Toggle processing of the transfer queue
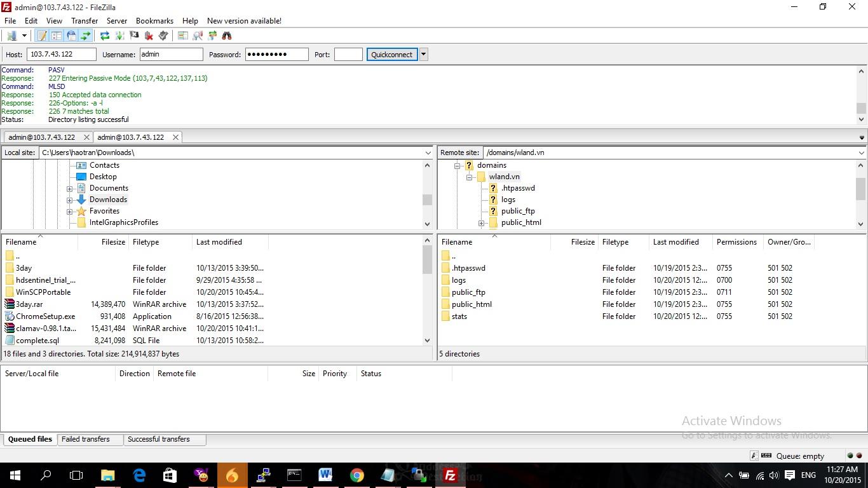 pyautogui.click(x=119, y=36)
